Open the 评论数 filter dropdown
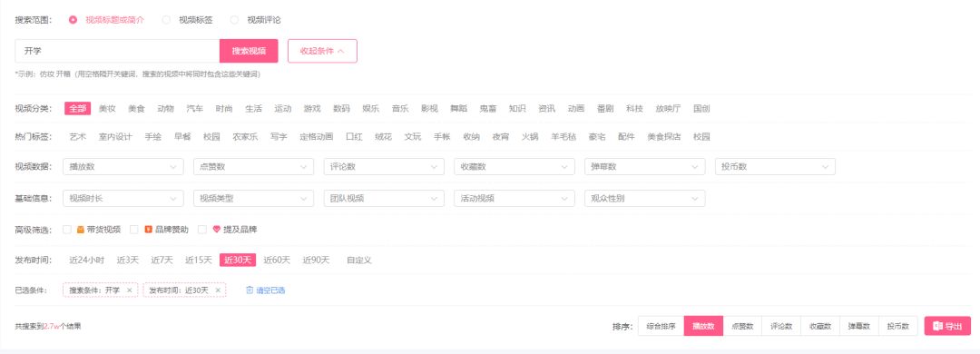 point(384,166)
